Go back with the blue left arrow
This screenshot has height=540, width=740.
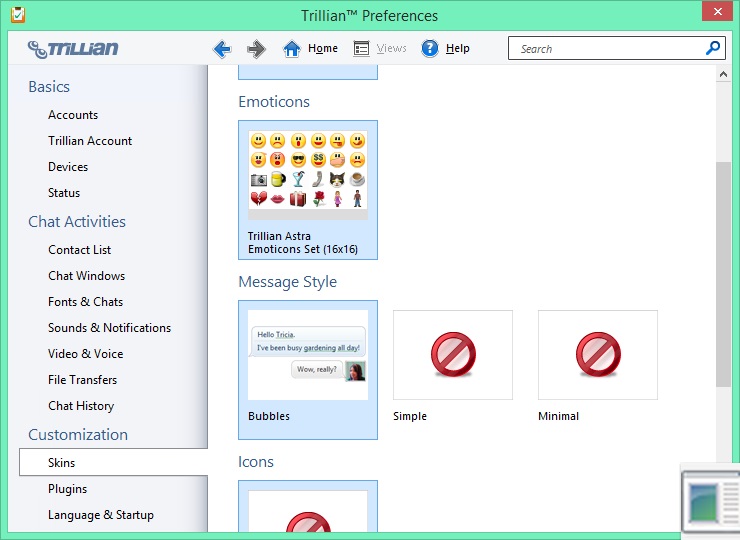click(222, 49)
